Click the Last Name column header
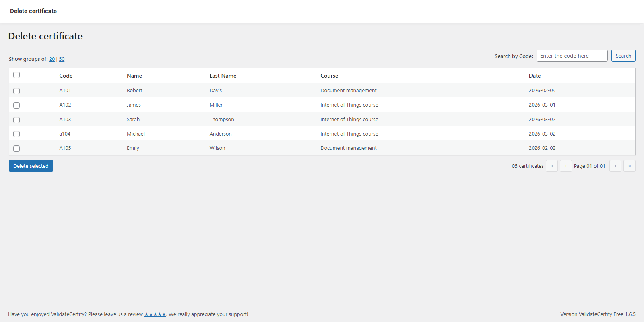 coord(223,76)
